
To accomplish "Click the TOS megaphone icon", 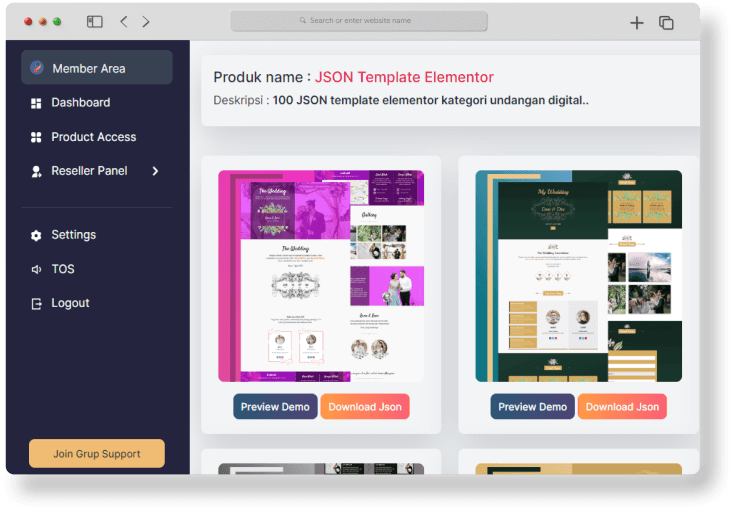I will [36, 269].
